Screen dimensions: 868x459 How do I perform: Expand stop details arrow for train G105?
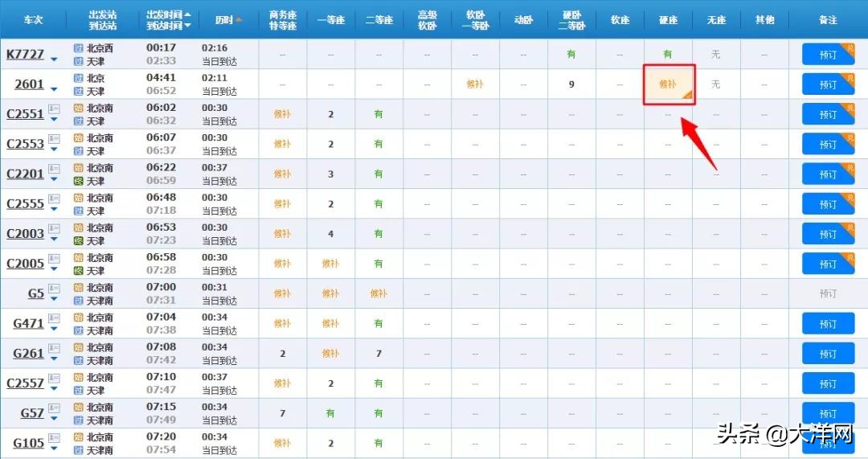click(x=54, y=448)
